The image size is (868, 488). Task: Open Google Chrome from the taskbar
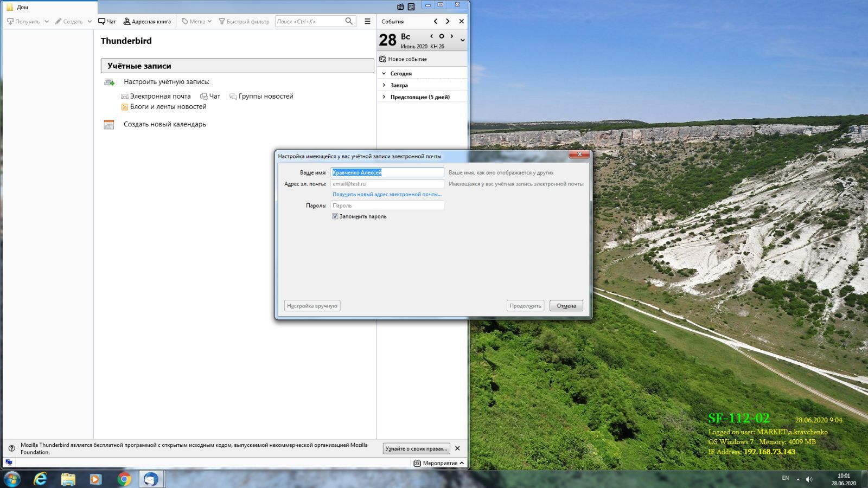[x=124, y=479]
